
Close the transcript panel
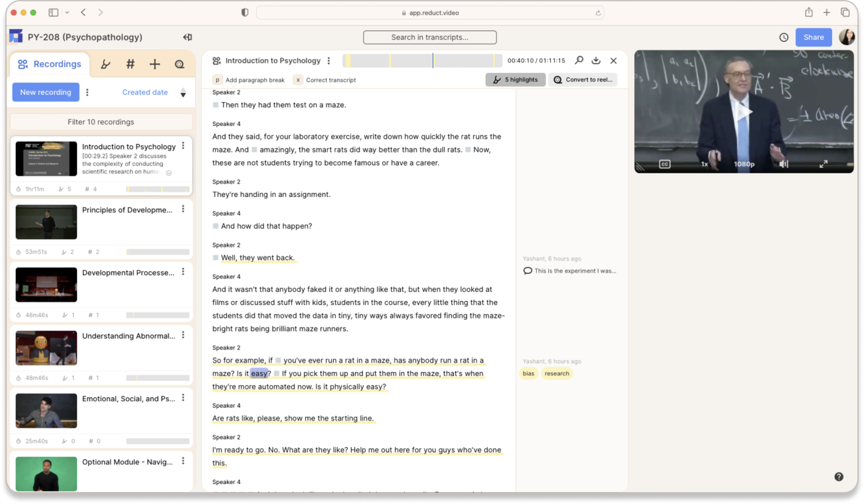pyautogui.click(x=613, y=60)
